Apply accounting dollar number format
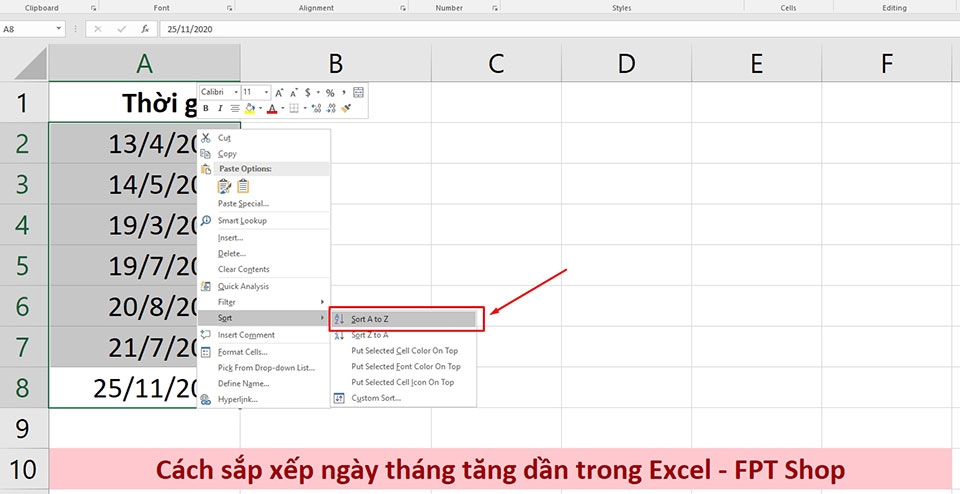 click(x=308, y=92)
